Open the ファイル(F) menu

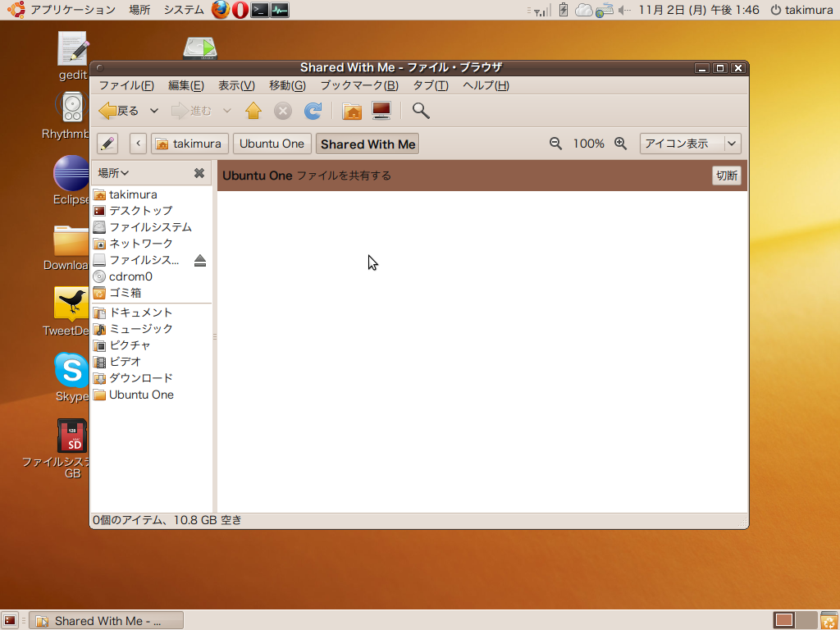126,85
